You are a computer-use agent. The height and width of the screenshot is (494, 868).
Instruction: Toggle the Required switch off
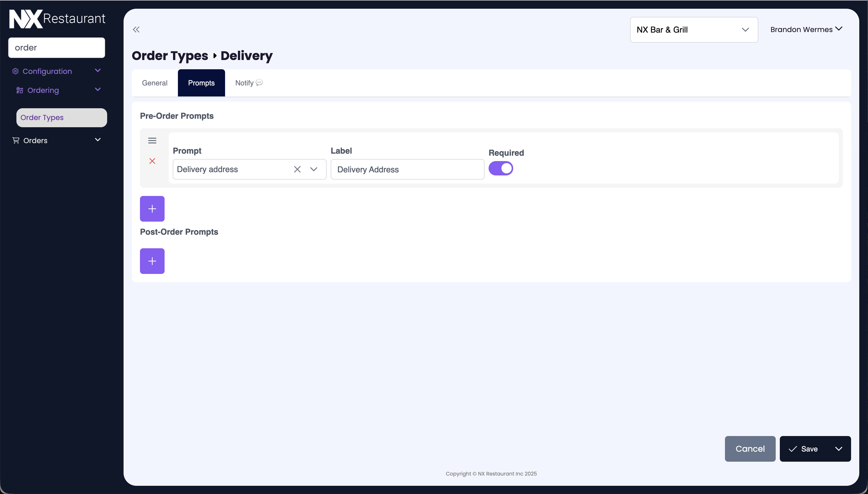(500, 168)
